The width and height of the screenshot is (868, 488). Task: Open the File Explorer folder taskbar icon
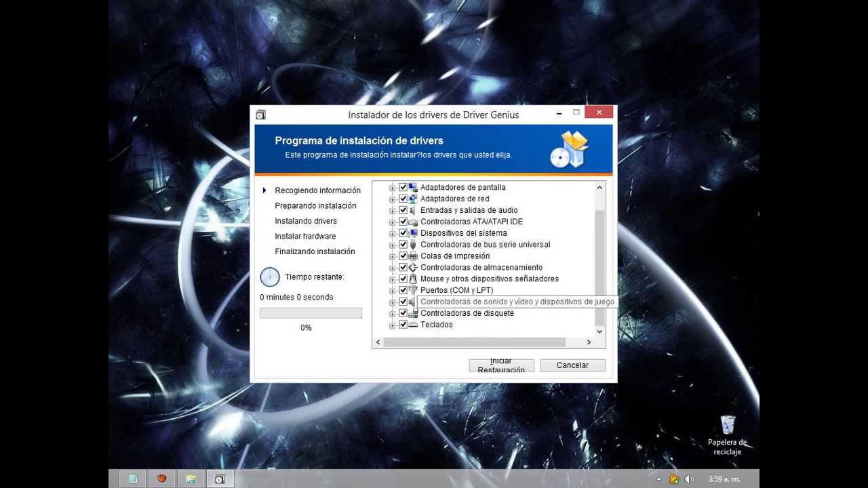(191, 479)
